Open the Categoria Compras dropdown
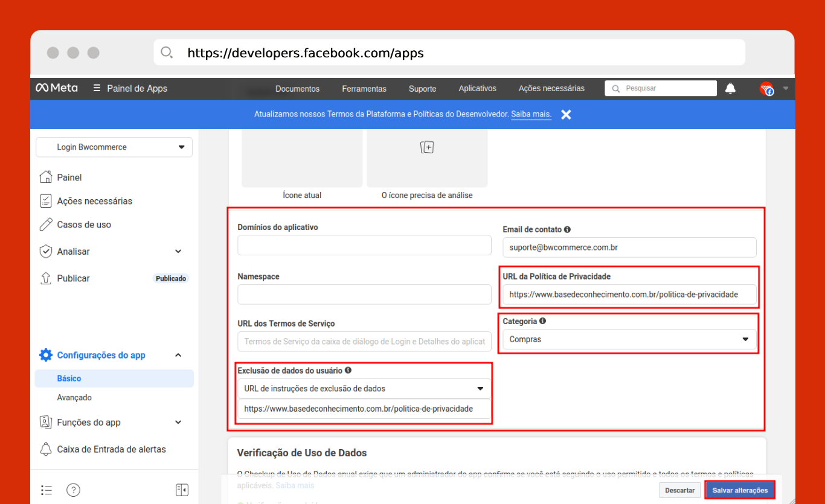Viewport: 825px width, 504px height. point(629,339)
